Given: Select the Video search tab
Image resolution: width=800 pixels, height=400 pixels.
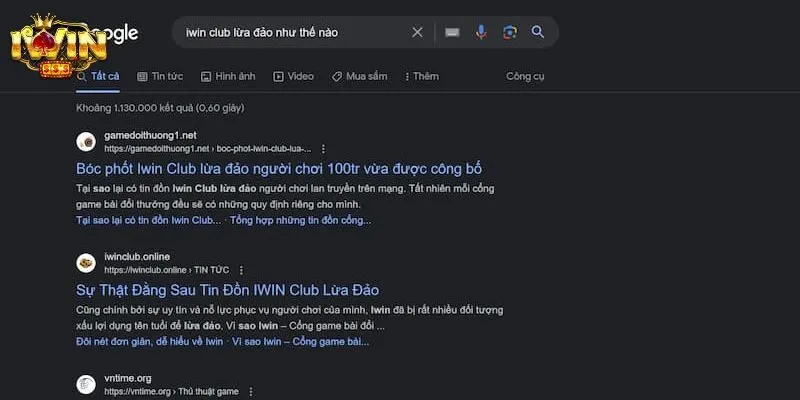Looking at the screenshot, I should pos(293,76).
